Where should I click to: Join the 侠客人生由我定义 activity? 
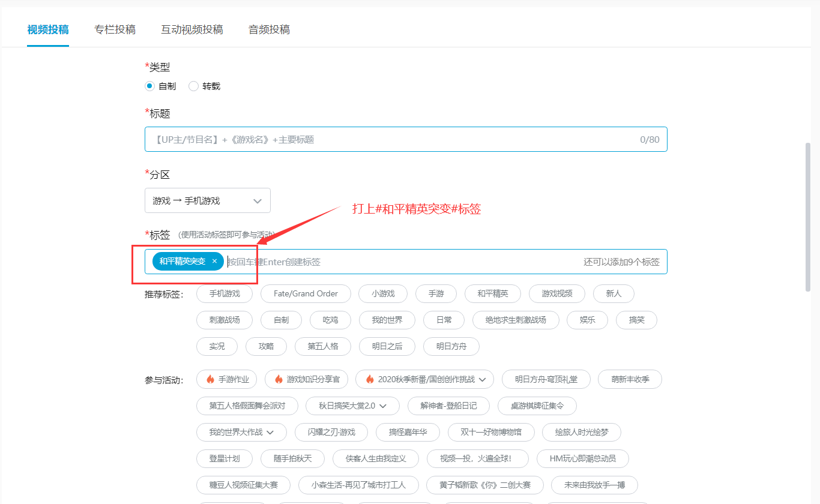coord(376,459)
